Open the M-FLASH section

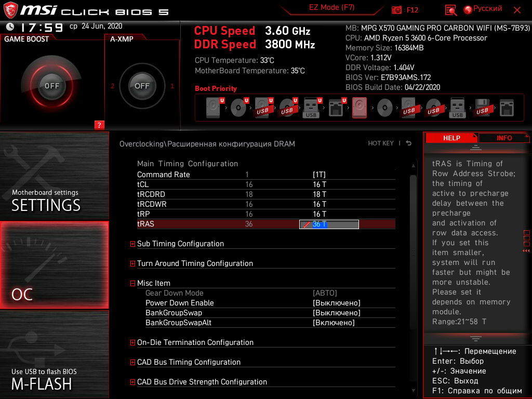point(54,354)
